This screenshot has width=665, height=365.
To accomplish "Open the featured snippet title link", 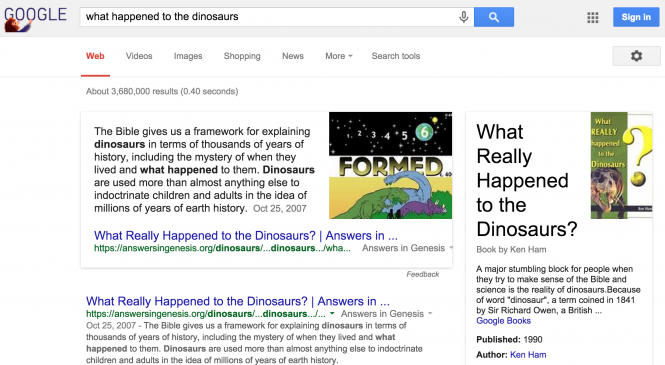I will tap(246, 235).
